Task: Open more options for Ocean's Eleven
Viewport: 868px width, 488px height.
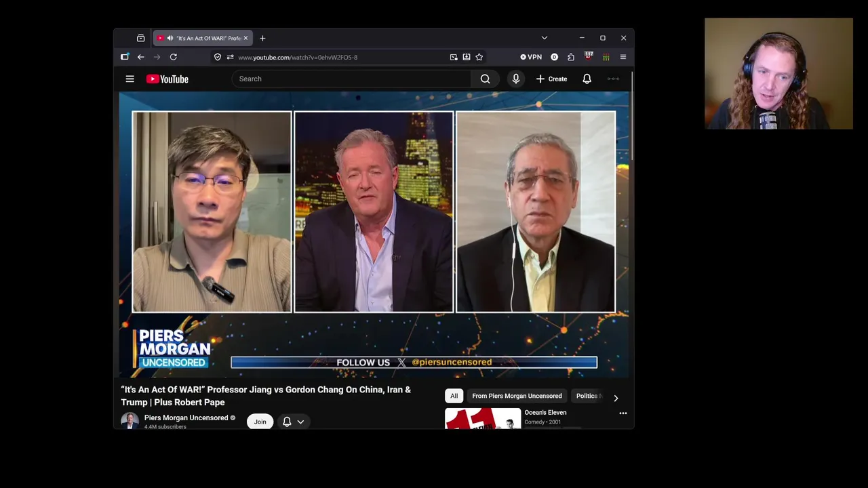Action: click(x=623, y=413)
